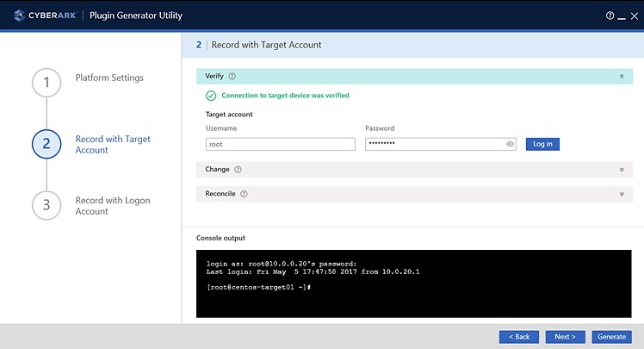Go to step 1 circle
Screen dimensions: 644x349
46,83
